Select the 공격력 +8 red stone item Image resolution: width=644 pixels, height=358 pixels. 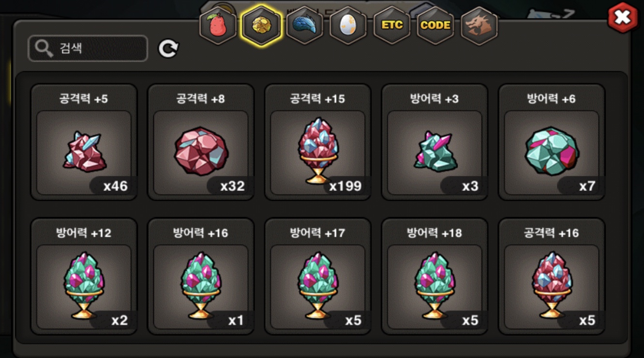coord(201,142)
